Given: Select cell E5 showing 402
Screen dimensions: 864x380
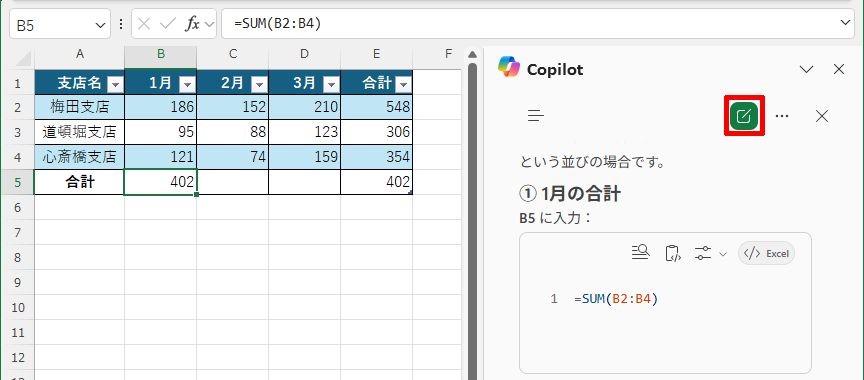Looking at the screenshot, I should pos(377,182).
